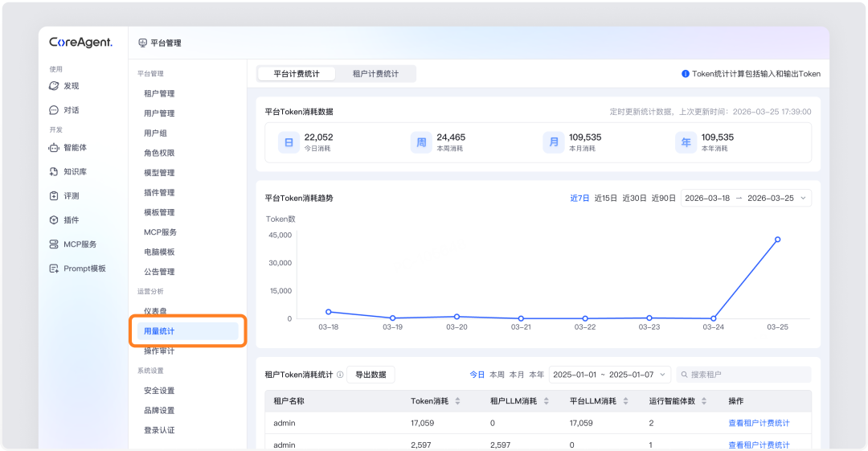Click the 导出数据 button

(x=371, y=375)
